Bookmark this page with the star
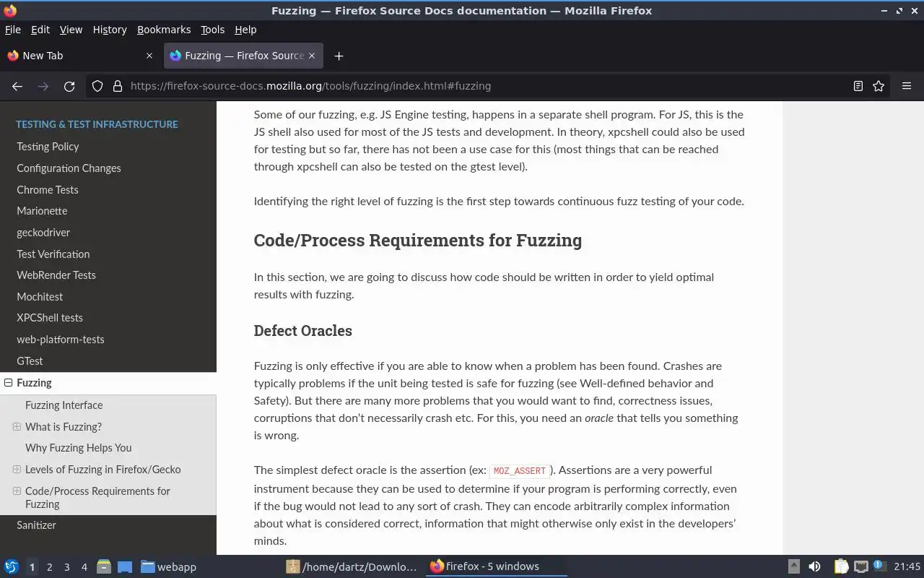 [879, 86]
